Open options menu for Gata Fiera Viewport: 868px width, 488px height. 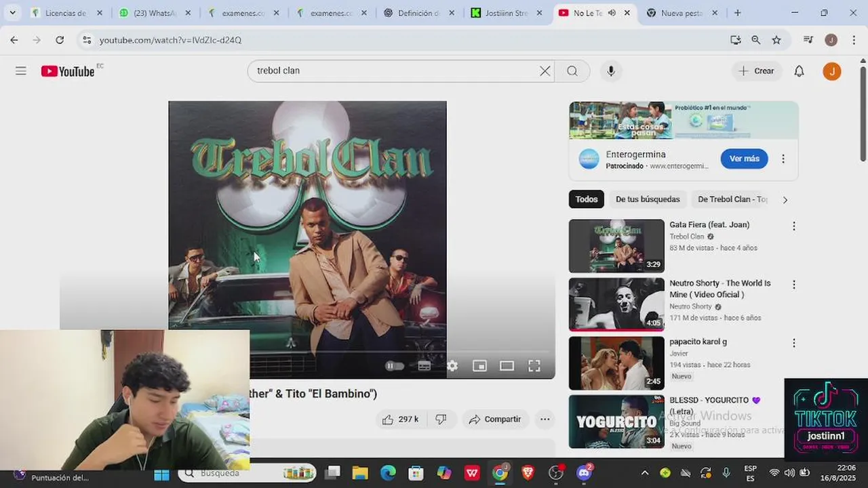794,226
